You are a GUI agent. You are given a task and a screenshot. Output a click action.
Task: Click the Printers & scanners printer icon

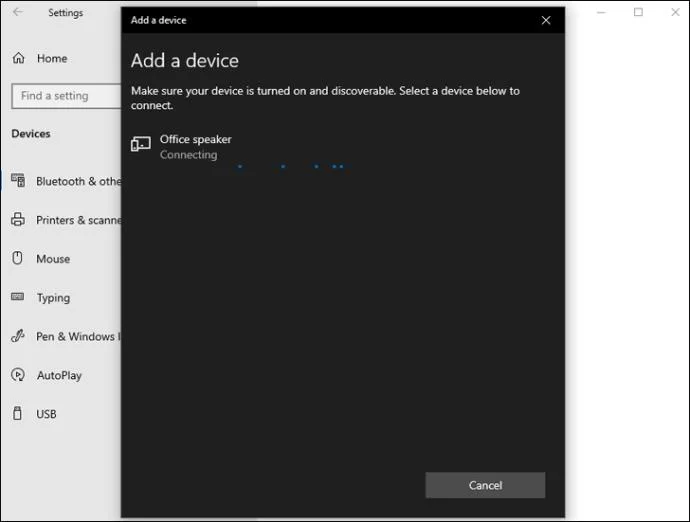point(18,219)
